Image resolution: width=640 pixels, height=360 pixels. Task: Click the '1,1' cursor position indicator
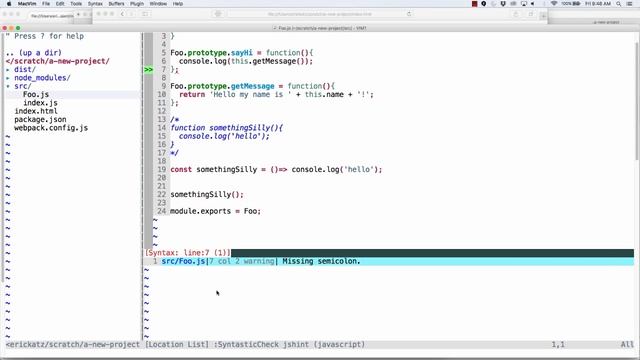pyautogui.click(x=558, y=344)
